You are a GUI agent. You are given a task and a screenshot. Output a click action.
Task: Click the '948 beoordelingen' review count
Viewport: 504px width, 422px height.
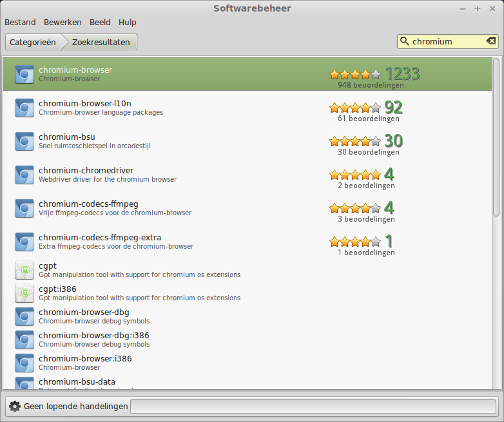[x=371, y=85]
